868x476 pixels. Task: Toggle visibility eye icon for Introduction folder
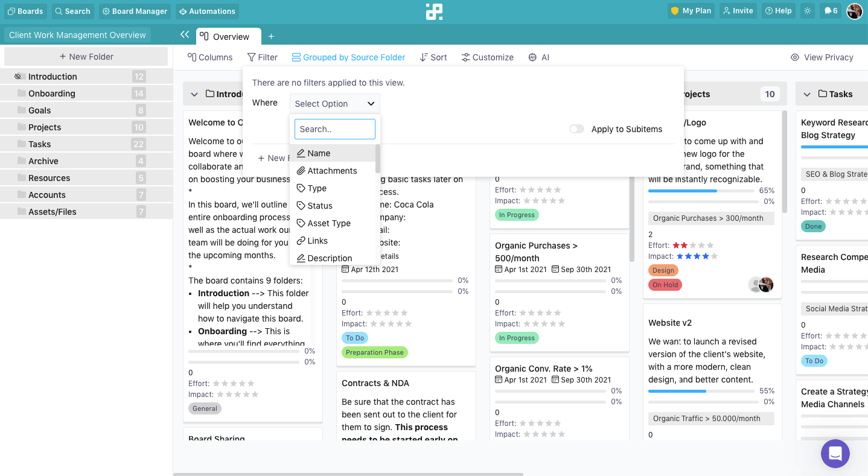(19, 77)
